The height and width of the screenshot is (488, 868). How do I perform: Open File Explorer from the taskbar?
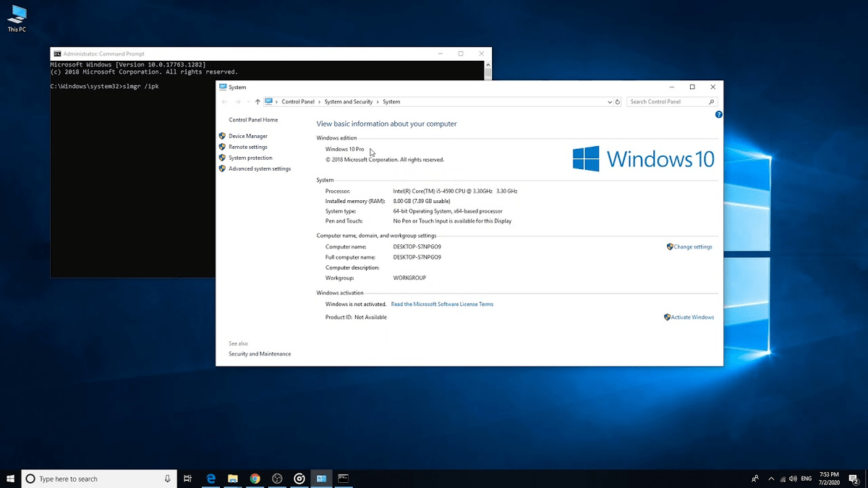pos(233,478)
